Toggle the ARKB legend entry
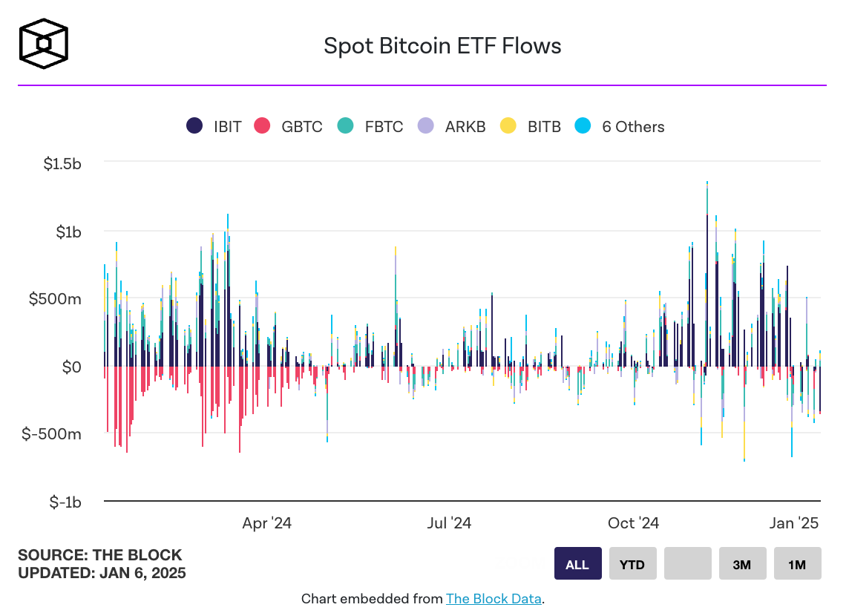 pyautogui.click(x=465, y=126)
